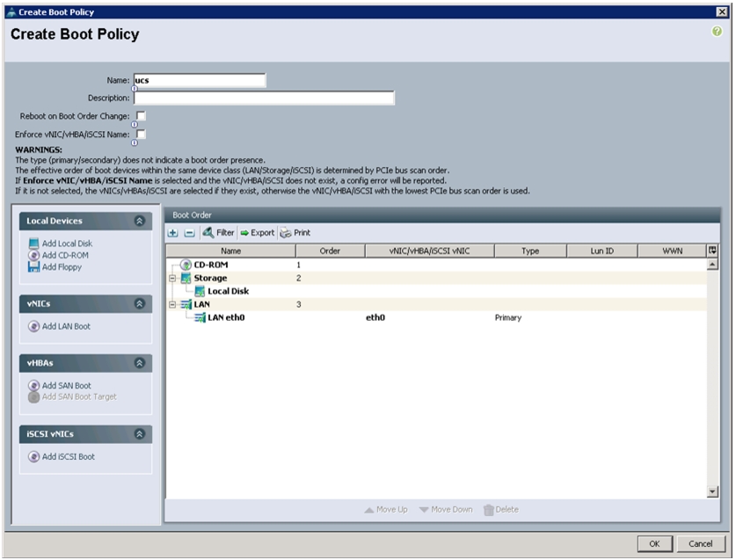Click the Add Local Disk icon

coord(33,244)
